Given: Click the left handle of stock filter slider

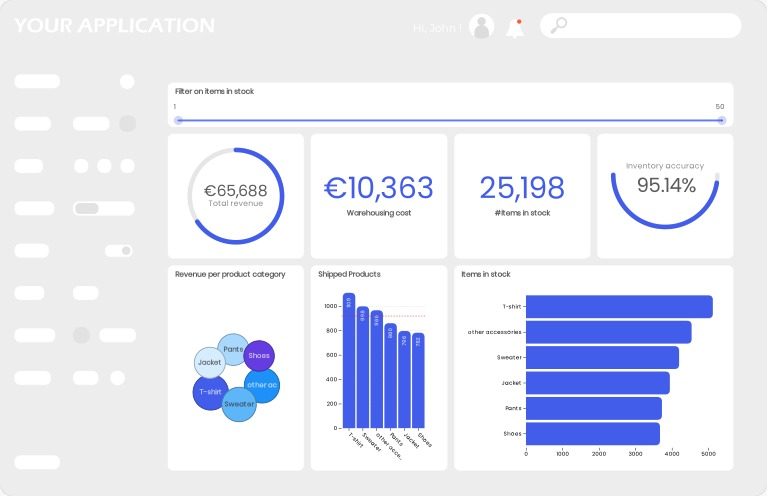Looking at the screenshot, I should click(x=179, y=120).
